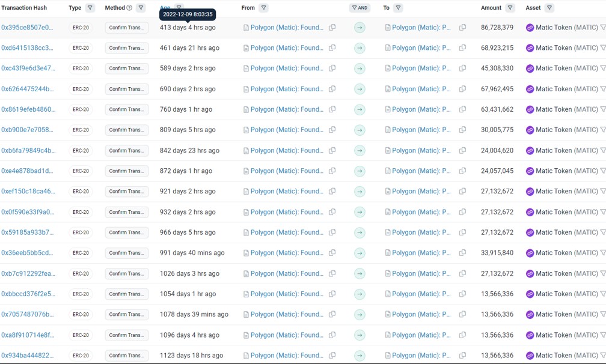Toggle the AND filter condition button

tap(360, 8)
